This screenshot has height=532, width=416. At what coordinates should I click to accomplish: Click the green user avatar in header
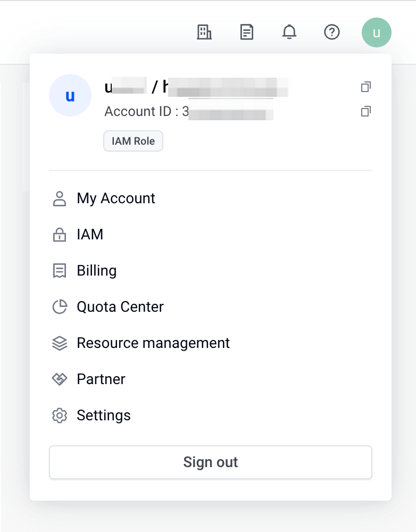[377, 32]
